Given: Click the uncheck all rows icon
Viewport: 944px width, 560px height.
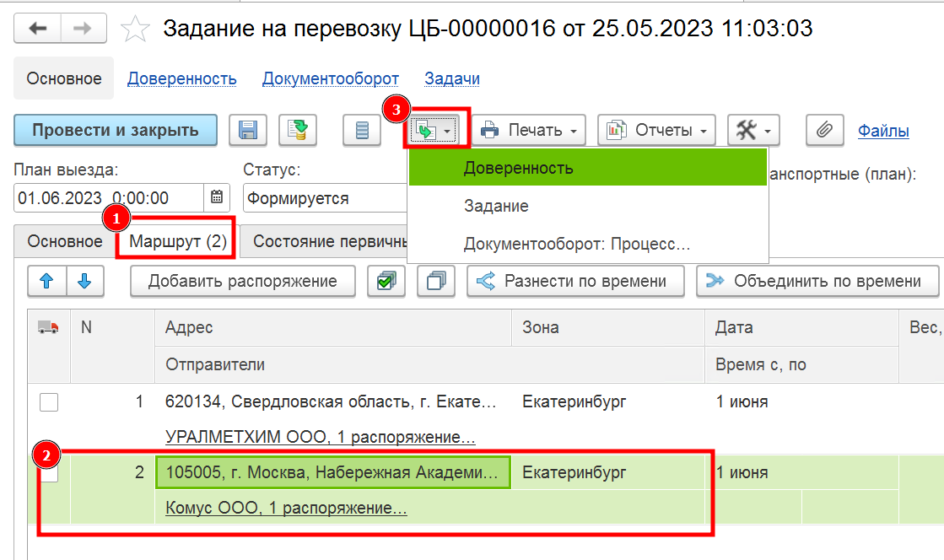Looking at the screenshot, I should pyautogui.click(x=436, y=281).
